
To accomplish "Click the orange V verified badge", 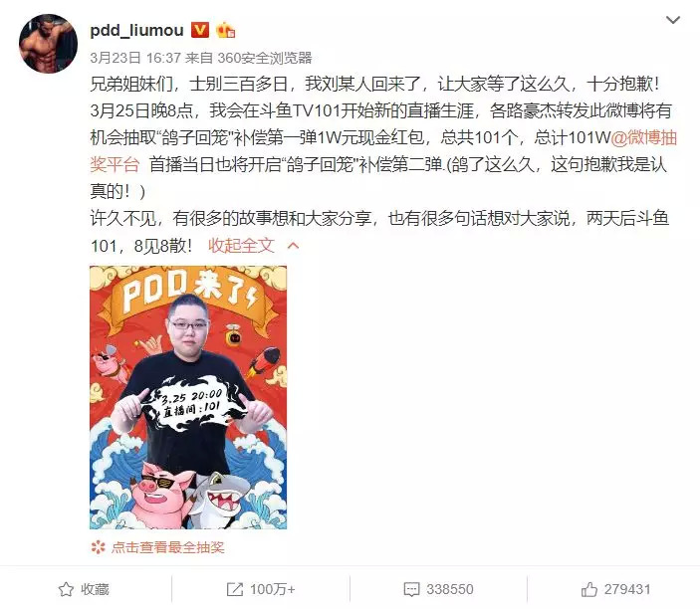I will coord(200,30).
